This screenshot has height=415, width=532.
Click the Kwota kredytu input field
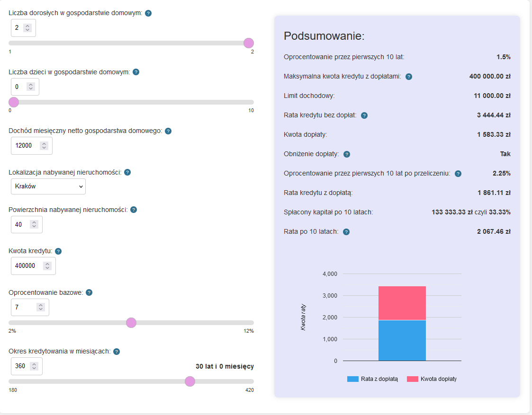[x=27, y=266]
